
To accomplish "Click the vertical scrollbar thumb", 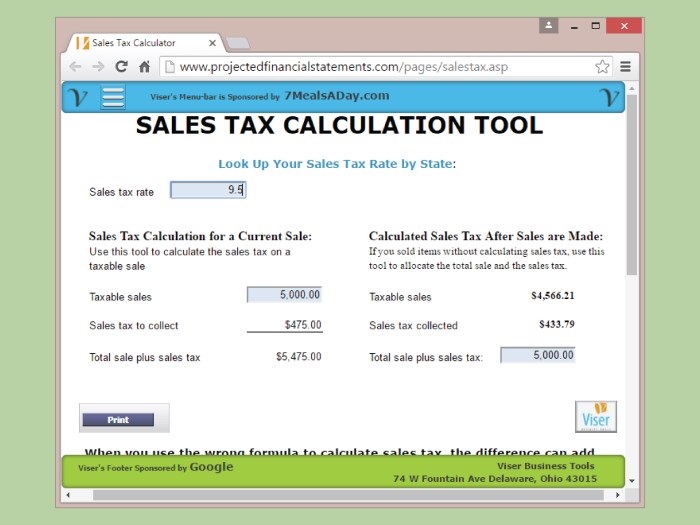I will coord(632,185).
